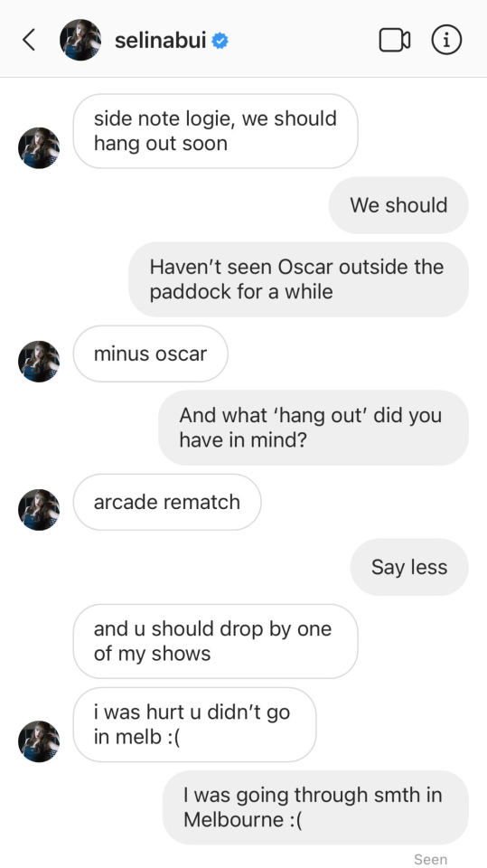This screenshot has width=487, height=868.
Task: Start a video call with selinabui
Action: 395,40
